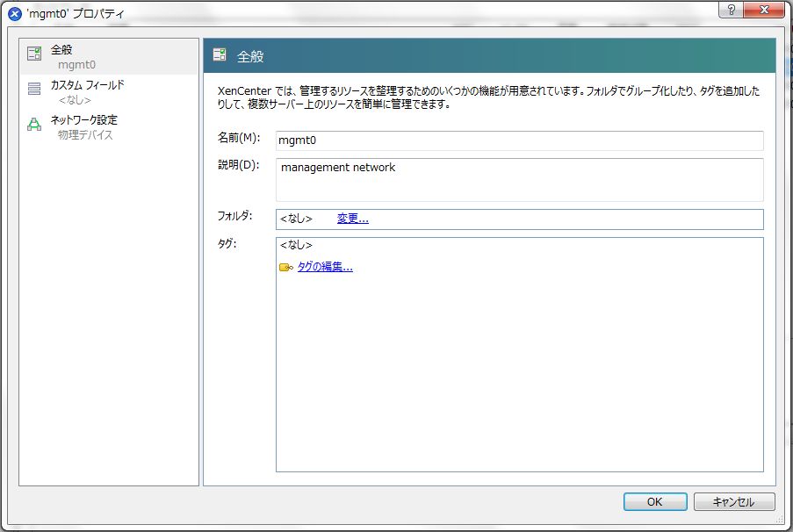Click into the 説明 description text box
The width and height of the screenshot is (793, 532).
point(518,180)
